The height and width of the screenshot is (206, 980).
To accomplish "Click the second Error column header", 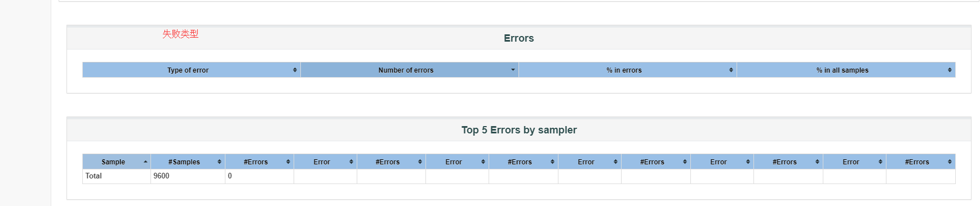I will click(457, 162).
